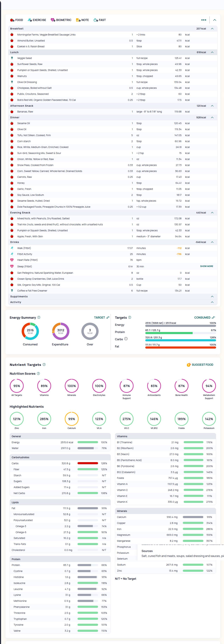Screen dimensions: 224x644
Task: Toggle the Energy Summary TARGET switch
Action: point(102,317)
